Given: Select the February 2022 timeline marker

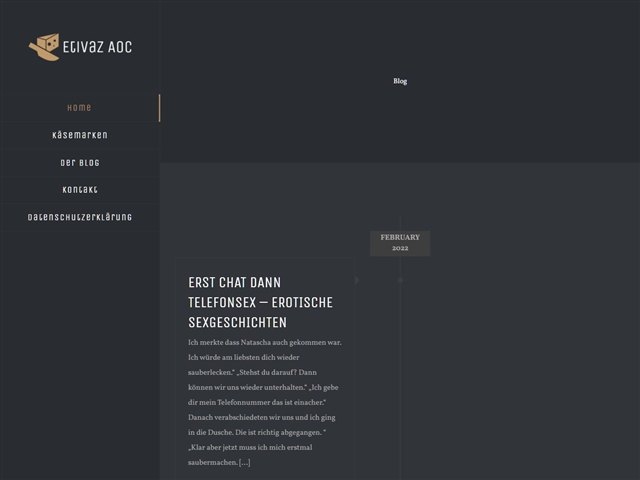Looking at the screenshot, I should click(400, 243).
